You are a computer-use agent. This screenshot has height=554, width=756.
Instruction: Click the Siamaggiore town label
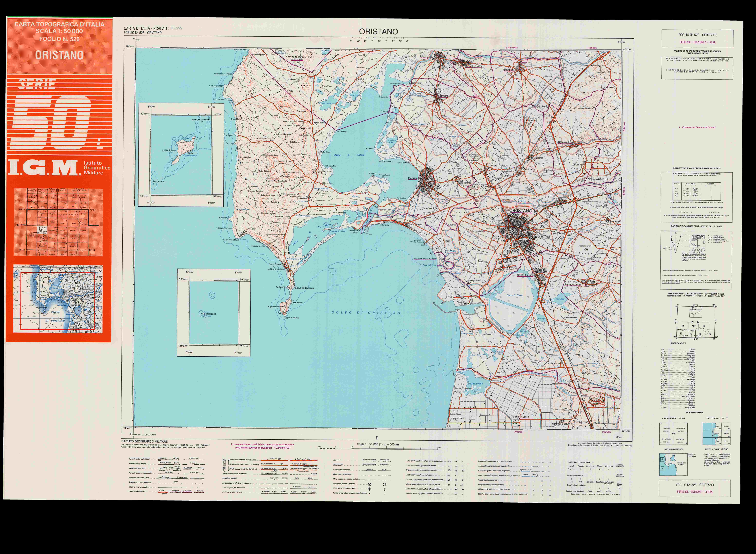[565, 143]
